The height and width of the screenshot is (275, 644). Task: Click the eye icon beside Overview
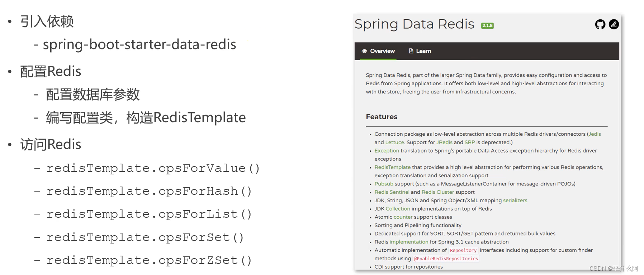pyautogui.click(x=364, y=51)
